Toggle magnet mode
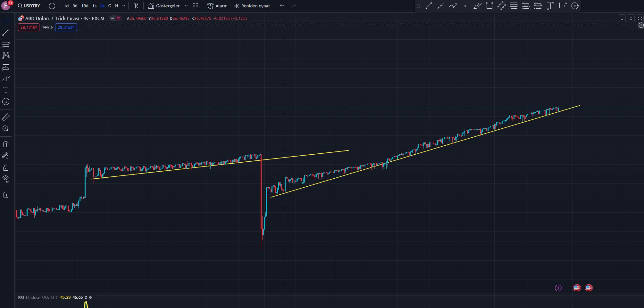Image resolution: width=644 pixels, height=308 pixels. tap(6, 144)
